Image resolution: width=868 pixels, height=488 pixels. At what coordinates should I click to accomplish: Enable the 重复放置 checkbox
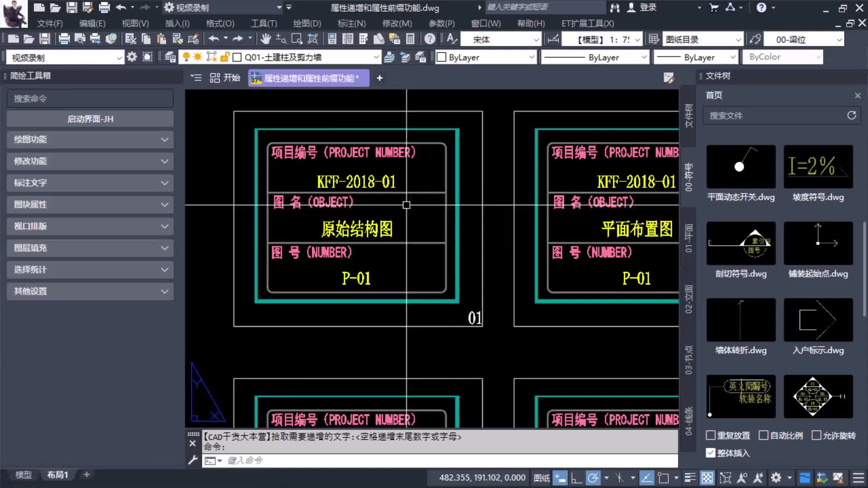click(710, 435)
